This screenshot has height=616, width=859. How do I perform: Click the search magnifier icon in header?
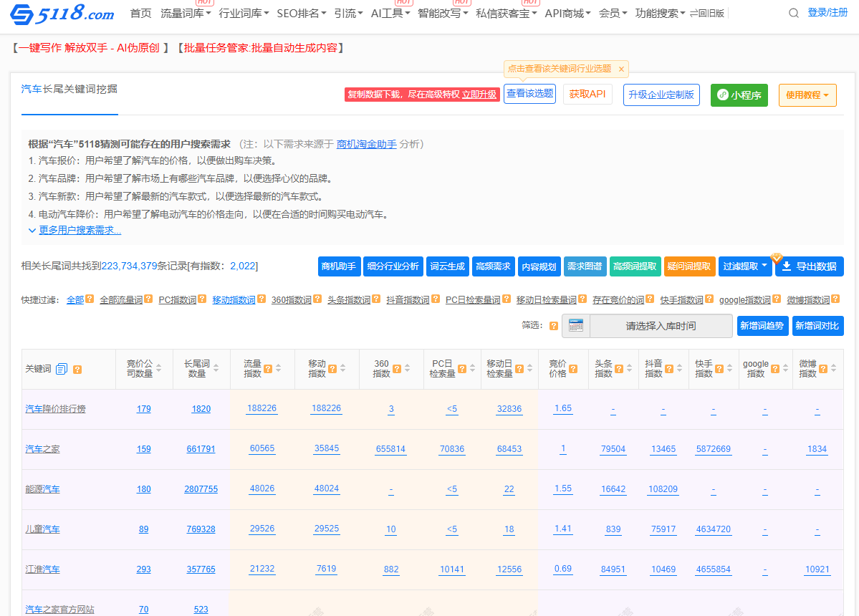[793, 13]
